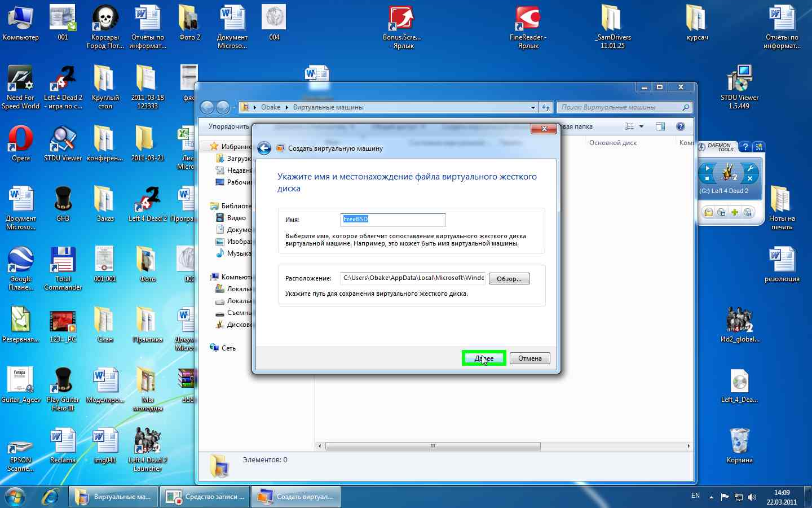Select Дисковод in the navigation pane
812x508 pixels.
(x=233, y=325)
